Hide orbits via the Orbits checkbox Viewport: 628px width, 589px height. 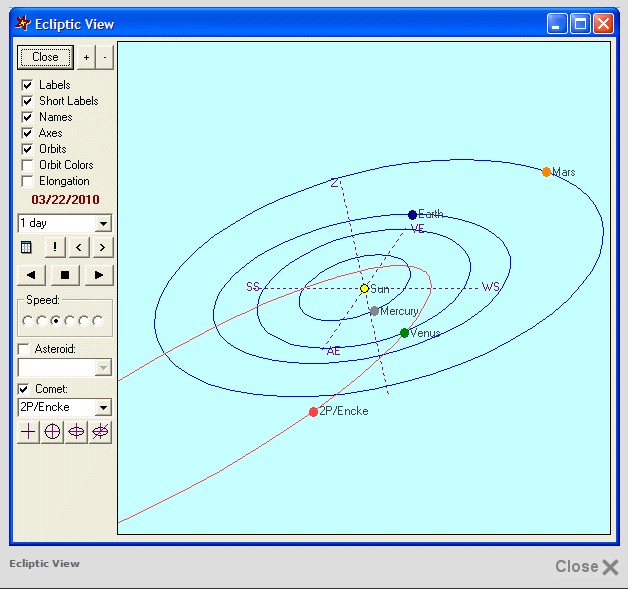pos(27,149)
